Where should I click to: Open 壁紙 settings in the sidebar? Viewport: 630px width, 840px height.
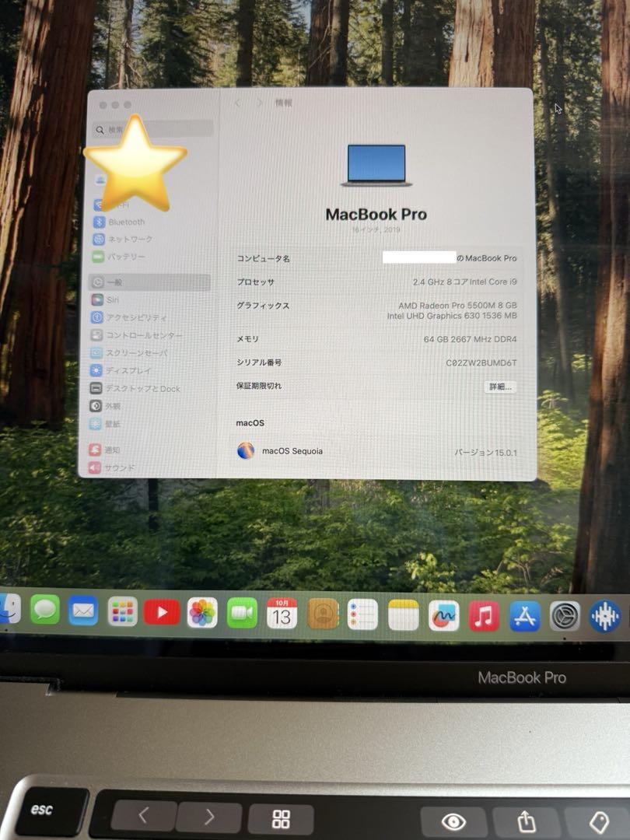(x=104, y=424)
